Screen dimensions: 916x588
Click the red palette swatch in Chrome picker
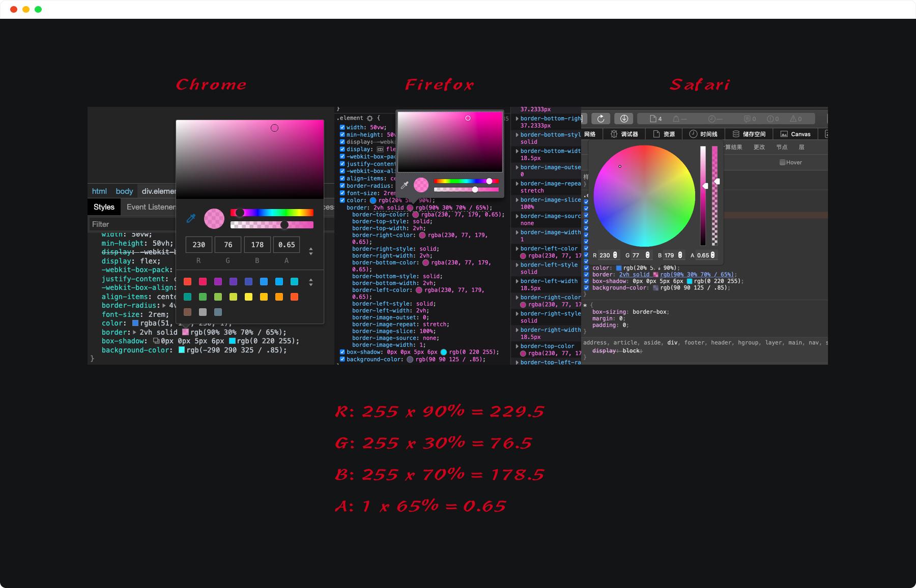[x=188, y=282]
